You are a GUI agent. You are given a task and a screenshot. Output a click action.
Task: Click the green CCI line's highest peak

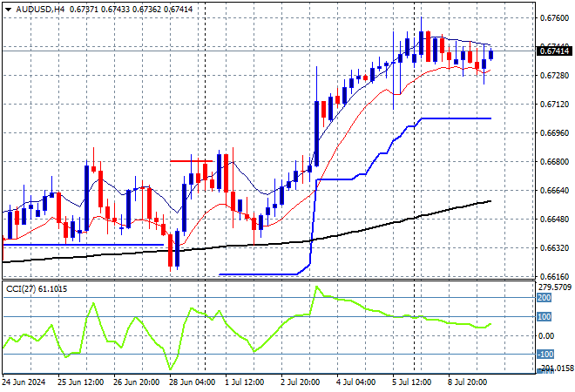coord(316,287)
